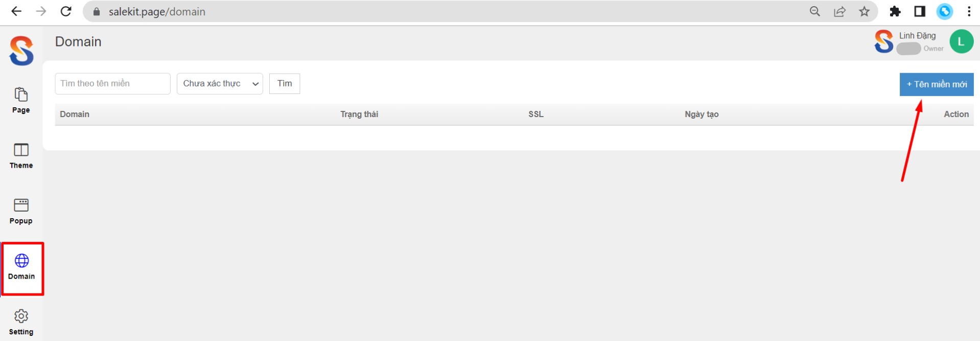Expand the Chưa xác thực status dropdown

click(x=220, y=84)
